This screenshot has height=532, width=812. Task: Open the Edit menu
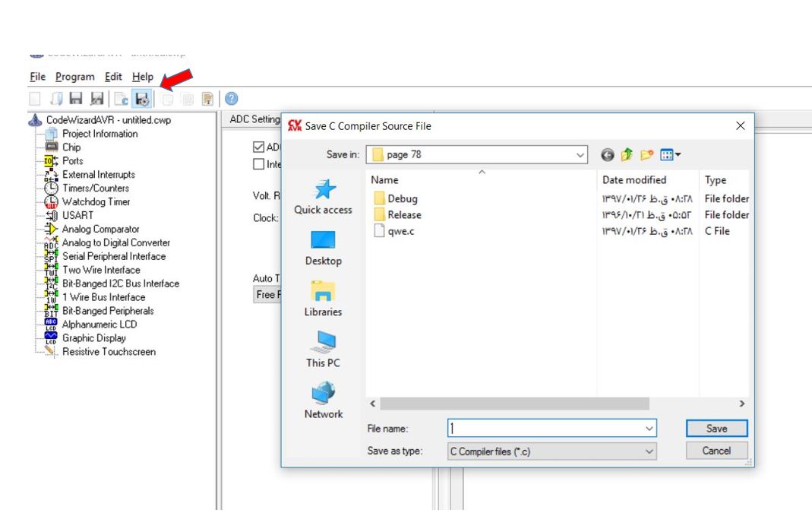click(113, 77)
